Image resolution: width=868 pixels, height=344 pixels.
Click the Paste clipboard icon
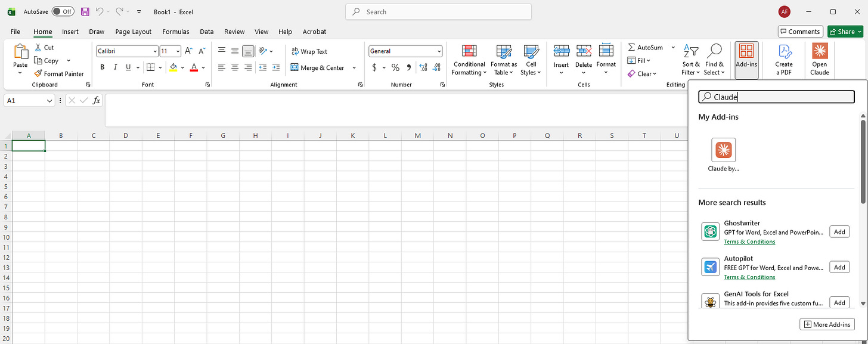[x=20, y=52]
